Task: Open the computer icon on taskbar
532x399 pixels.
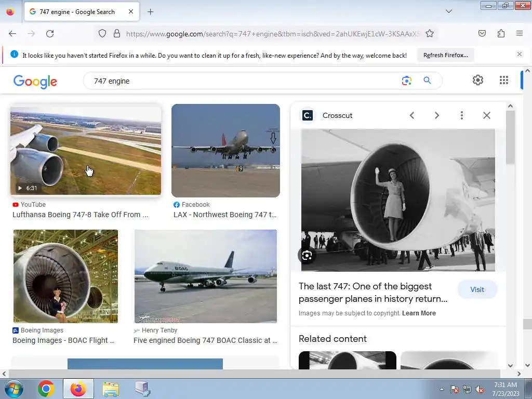Action: tap(142, 389)
